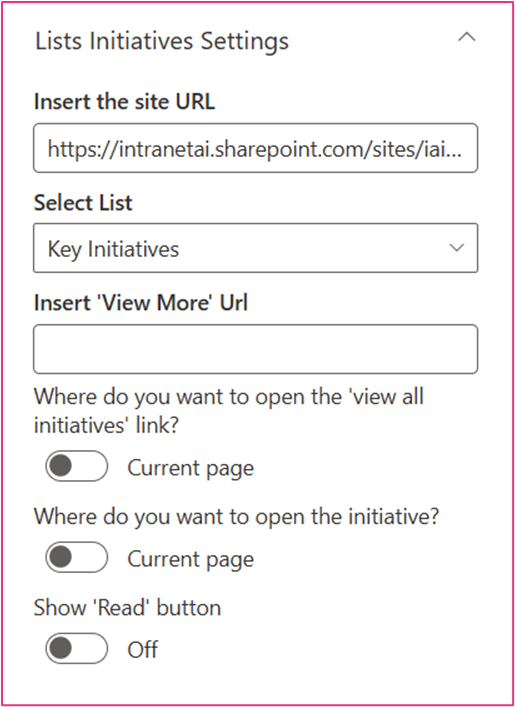Open the Select List dropdown arrow
This screenshot has width=515, height=707.
pyautogui.click(x=457, y=248)
